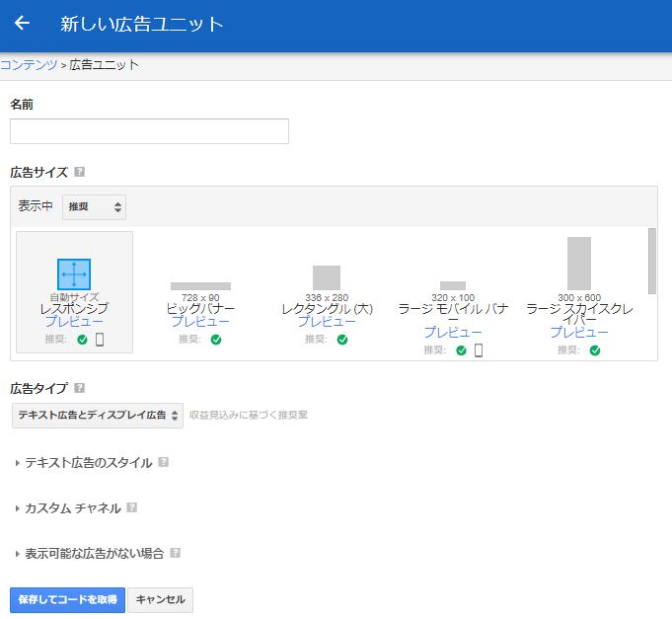Click mobile phone icon under レスポンシブ
This screenshot has height=619, width=672.
pos(100,340)
